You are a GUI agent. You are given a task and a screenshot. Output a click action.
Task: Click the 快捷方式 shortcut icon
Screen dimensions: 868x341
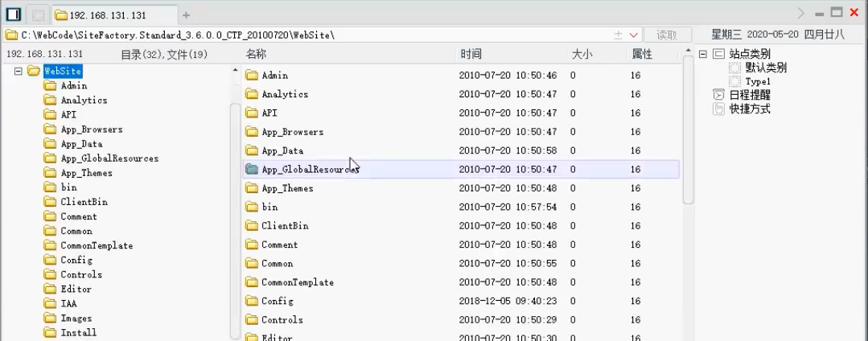click(x=718, y=109)
